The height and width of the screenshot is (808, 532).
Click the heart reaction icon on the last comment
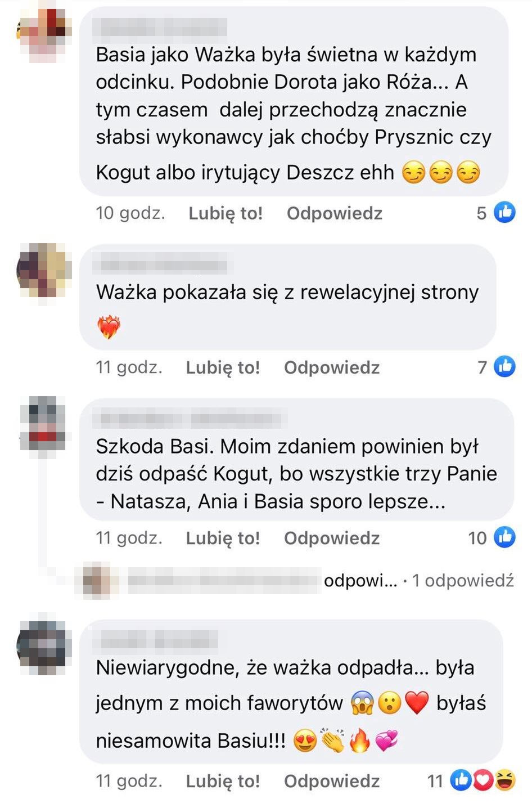tap(483, 780)
